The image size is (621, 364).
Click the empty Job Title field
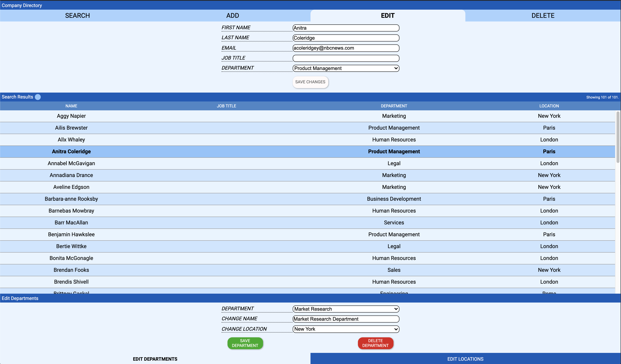[x=346, y=58]
